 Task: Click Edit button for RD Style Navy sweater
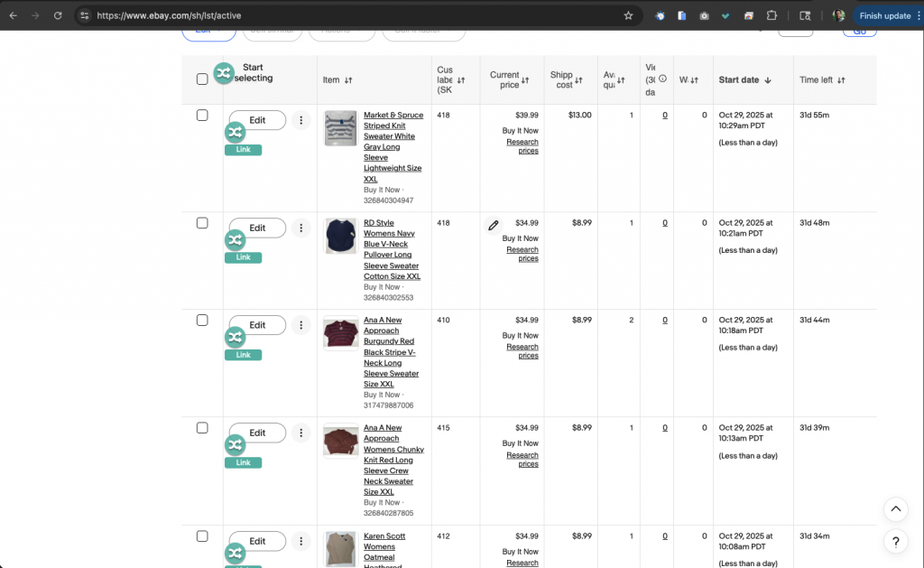(257, 228)
